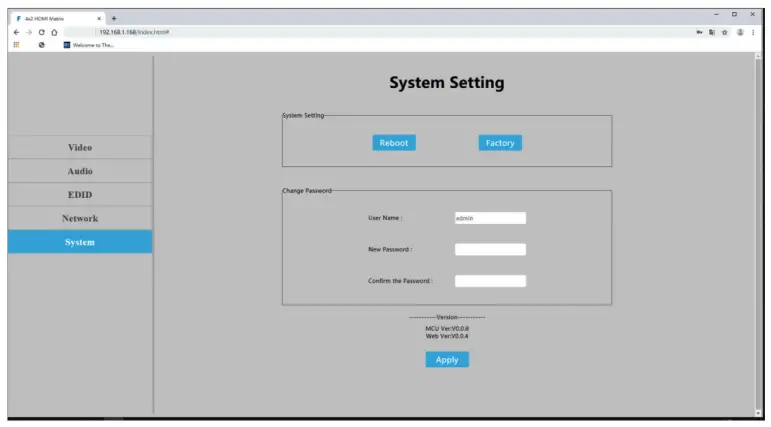Click the browser forward arrow
The width and height of the screenshot is (771, 427).
pos(29,32)
